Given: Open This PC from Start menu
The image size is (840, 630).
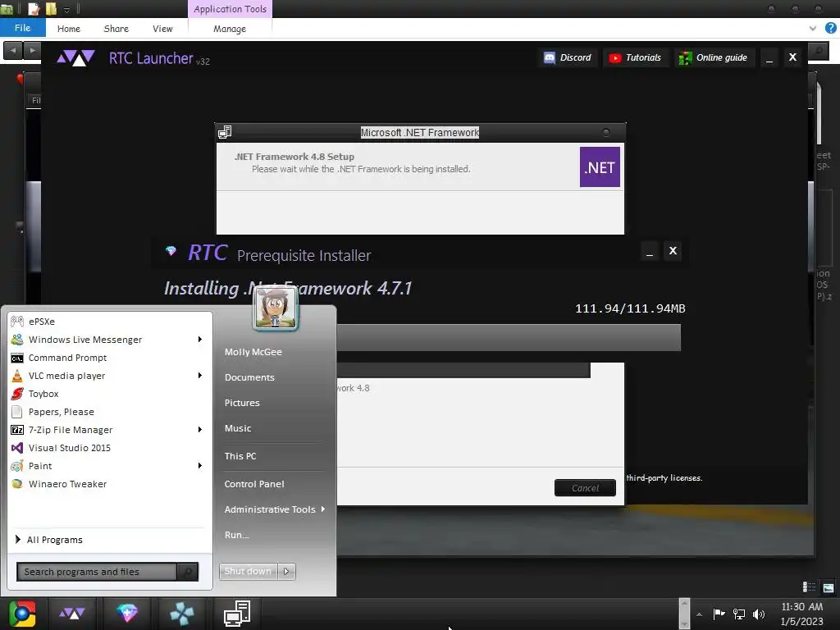Looking at the screenshot, I should 240,456.
